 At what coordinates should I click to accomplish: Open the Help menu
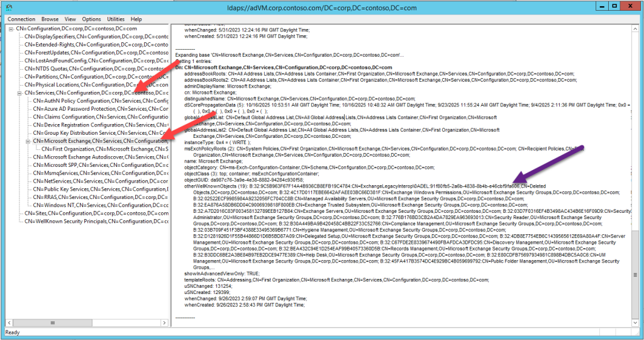pos(136,20)
